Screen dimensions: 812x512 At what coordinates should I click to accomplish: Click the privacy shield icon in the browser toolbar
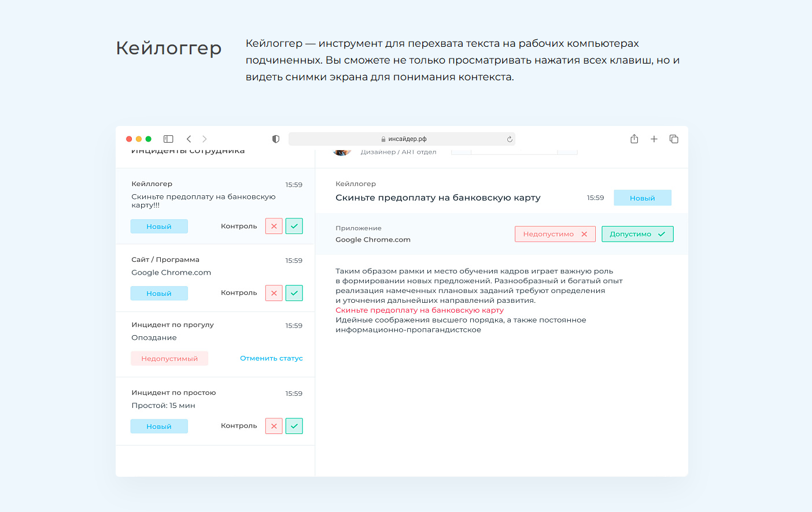click(x=276, y=139)
